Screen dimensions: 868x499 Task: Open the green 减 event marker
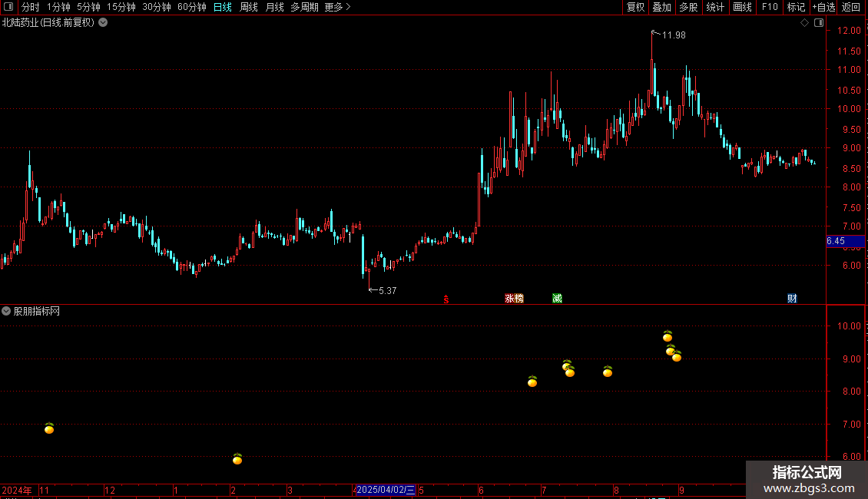[x=558, y=299]
